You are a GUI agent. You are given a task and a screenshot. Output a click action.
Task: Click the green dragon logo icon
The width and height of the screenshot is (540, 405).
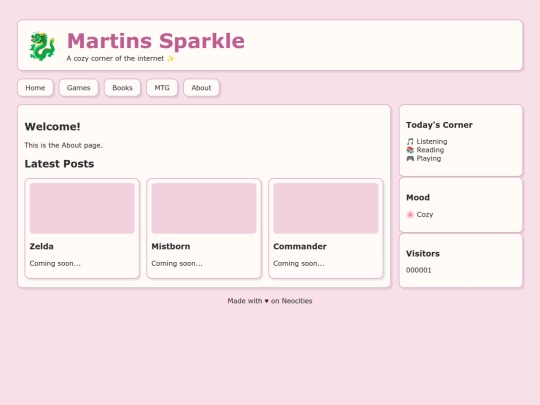coord(42,46)
